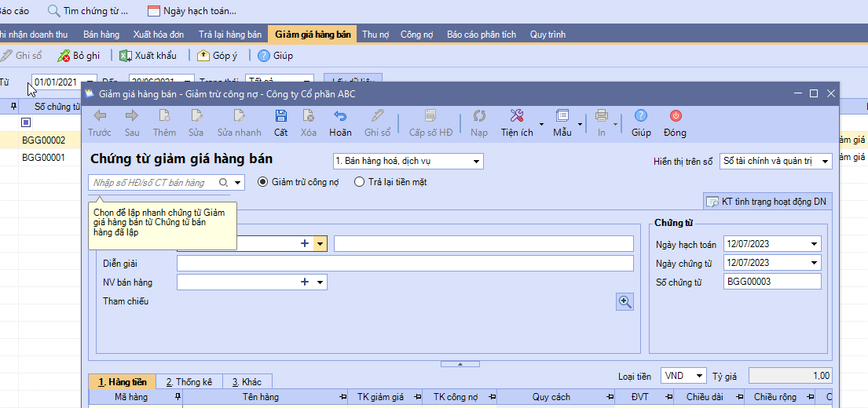Open Loại tiền VND dropdown
The width and height of the screenshot is (868, 408).
[x=683, y=376]
